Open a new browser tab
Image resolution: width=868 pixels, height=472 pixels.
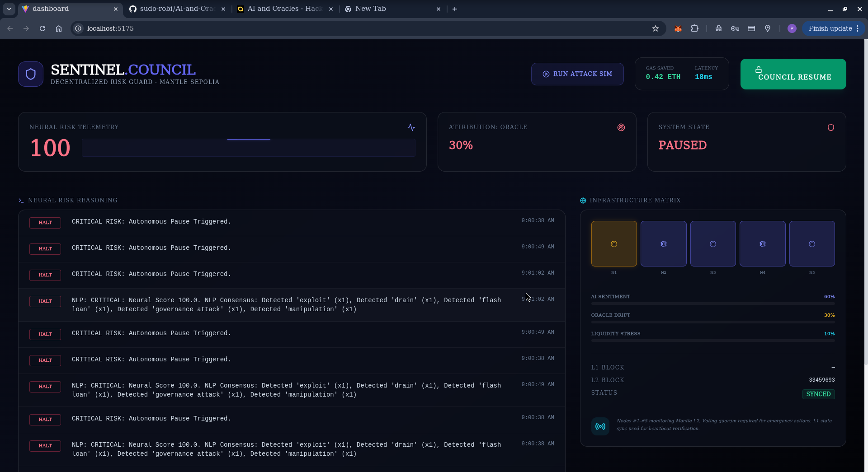pos(455,9)
